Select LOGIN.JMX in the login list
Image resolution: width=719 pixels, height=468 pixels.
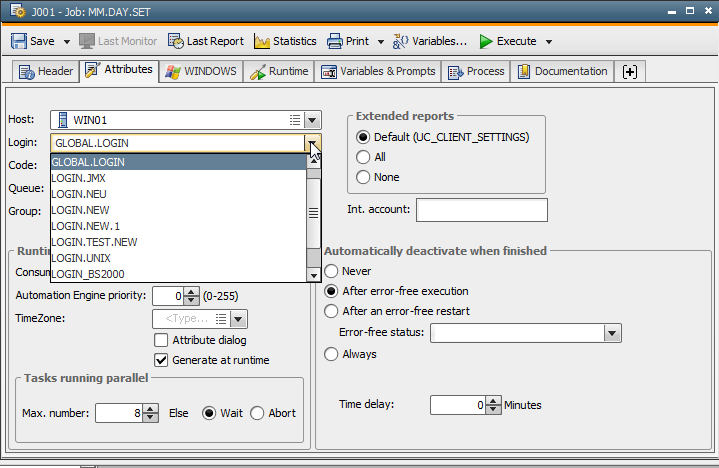click(78, 178)
